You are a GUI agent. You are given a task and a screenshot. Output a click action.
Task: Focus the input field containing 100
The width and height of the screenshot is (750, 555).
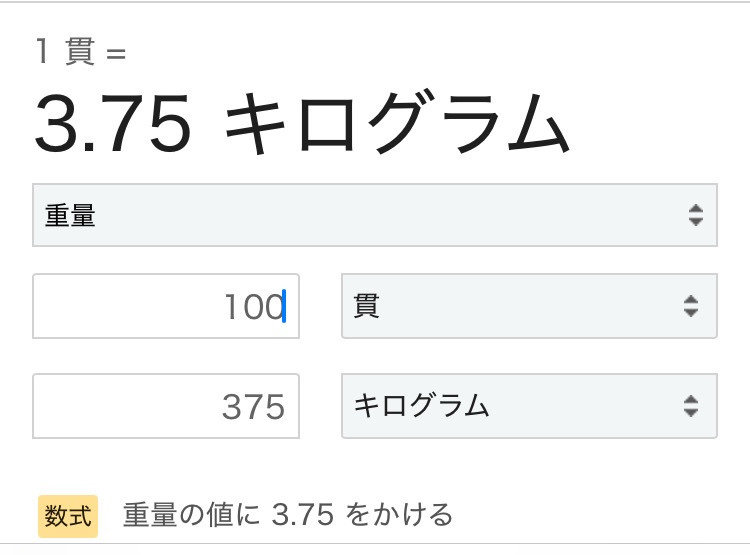click(165, 306)
